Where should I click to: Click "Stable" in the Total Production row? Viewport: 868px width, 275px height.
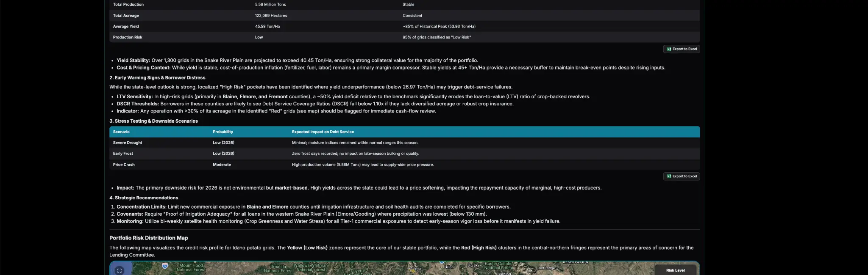coord(409,5)
